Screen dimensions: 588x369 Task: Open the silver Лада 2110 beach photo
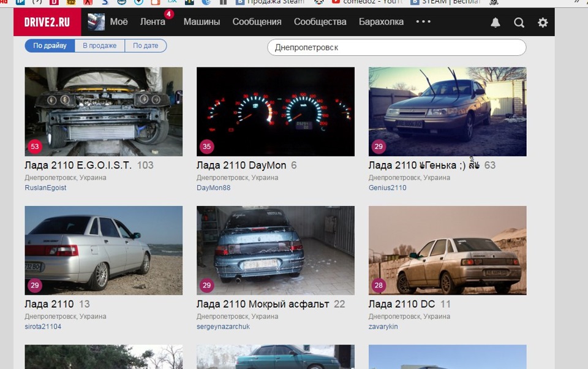click(x=104, y=250)
